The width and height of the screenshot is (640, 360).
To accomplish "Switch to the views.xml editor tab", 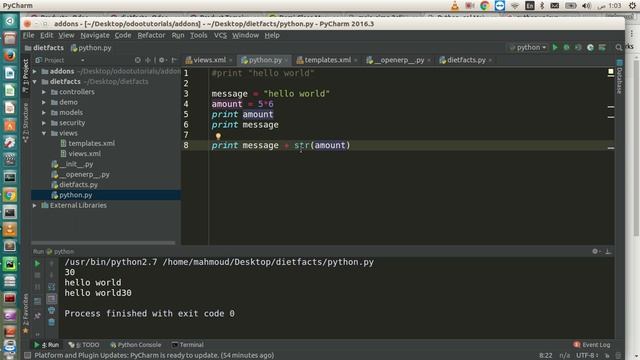I will 208,60.
